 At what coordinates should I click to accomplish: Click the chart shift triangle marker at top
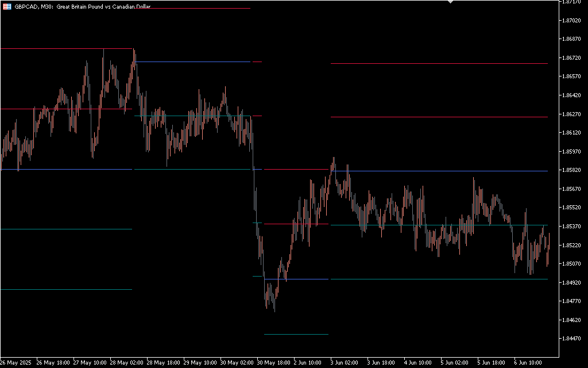coord(450,2)
